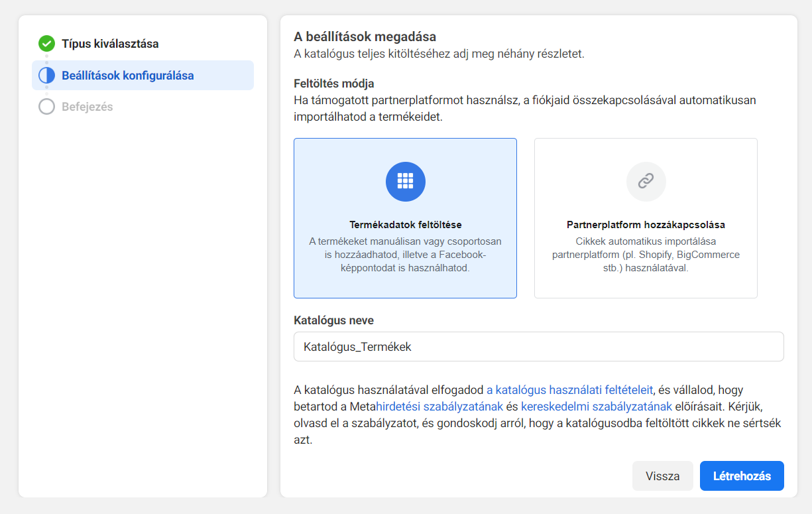812x514 pixels.
Task: Click the Partnerplatform hozzákapcsolása title text
Action: pos(646,225)
